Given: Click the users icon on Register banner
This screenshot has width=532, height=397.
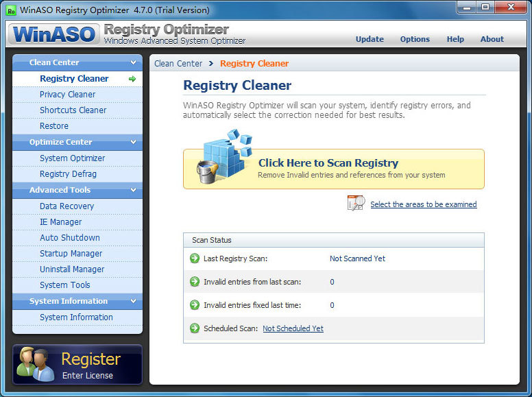Looking at the screenshot, I should (x=35, y=364).
